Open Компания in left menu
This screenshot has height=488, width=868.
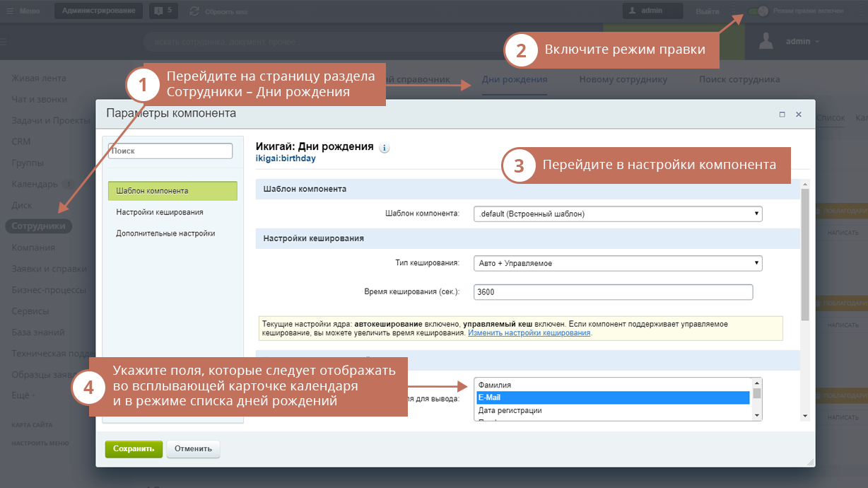[33, 248]
